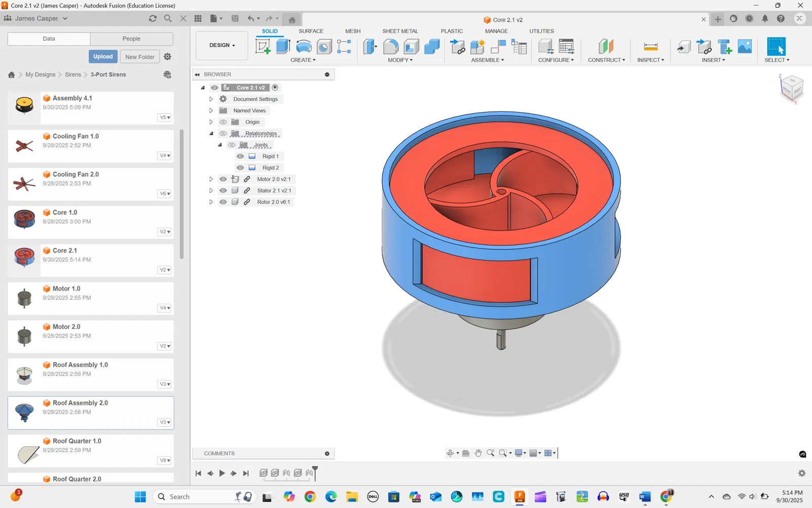
Task: Open the Core 1.0 design thumbnail
Action: pyautogui.click(x=24, y=219)
